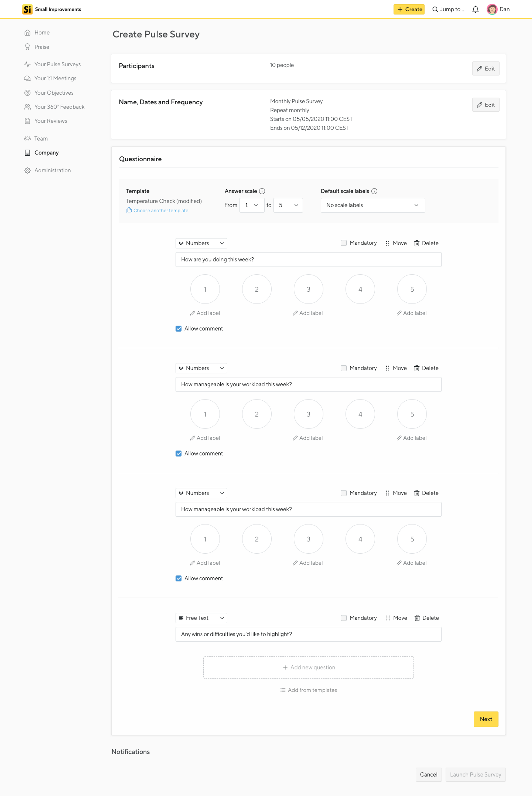Select circle 4 in first question scale

click(360, 289)
